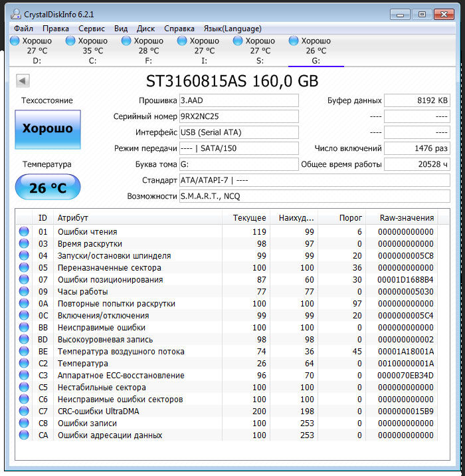The width and height of the screenshot is (465, 476).
Task: Click status orb for Переназначенные сектора
Action: (x=24, y=267)
